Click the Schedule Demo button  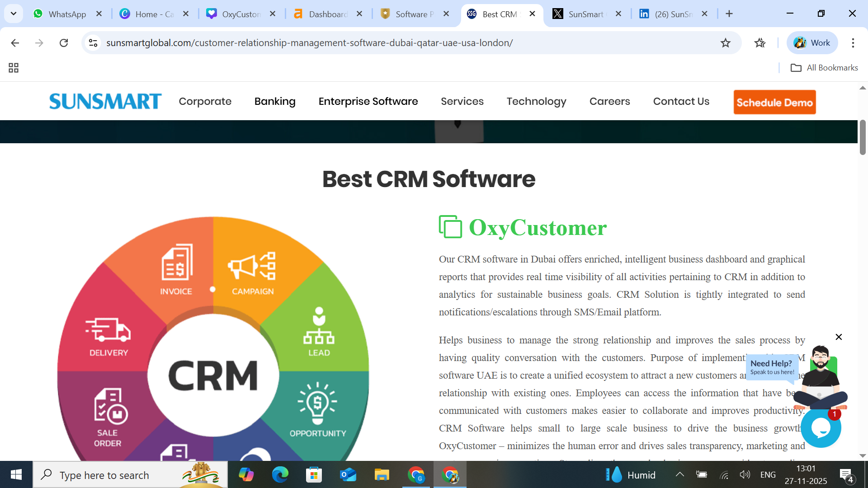point(774,102)
